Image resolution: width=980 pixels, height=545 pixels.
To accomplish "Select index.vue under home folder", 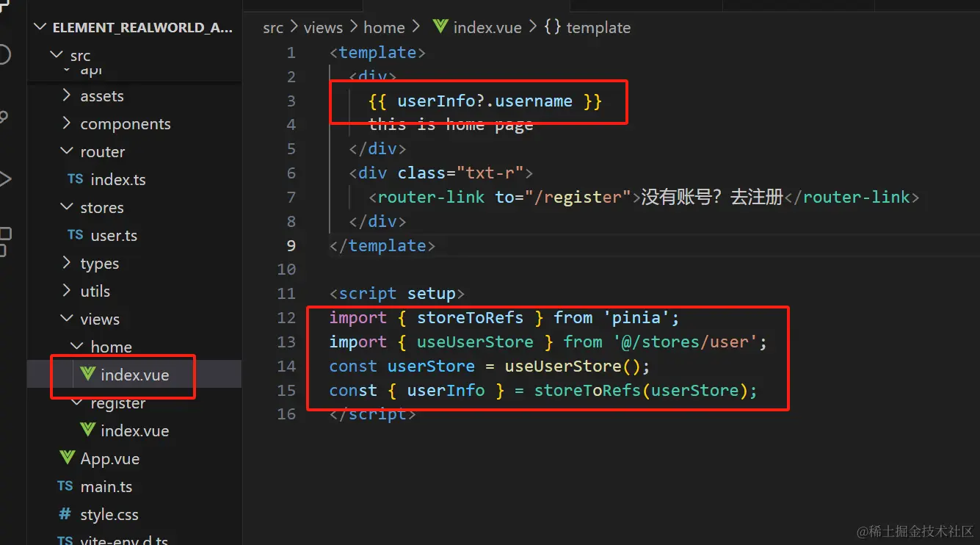I will (x=135, y=375).
